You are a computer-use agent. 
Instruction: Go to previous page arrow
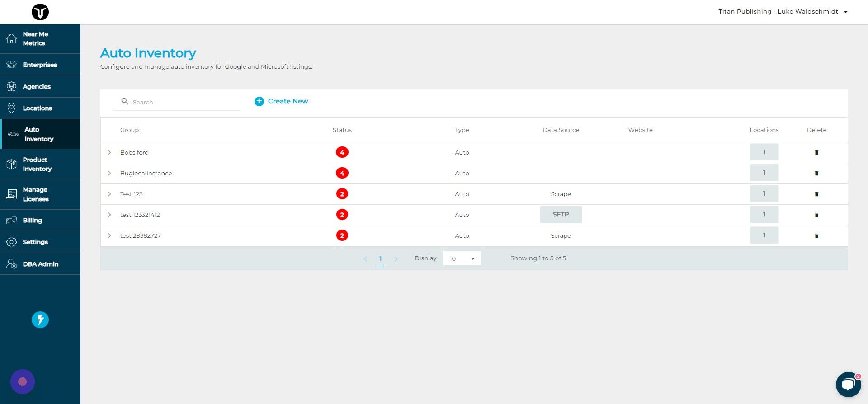pos(365,259)
